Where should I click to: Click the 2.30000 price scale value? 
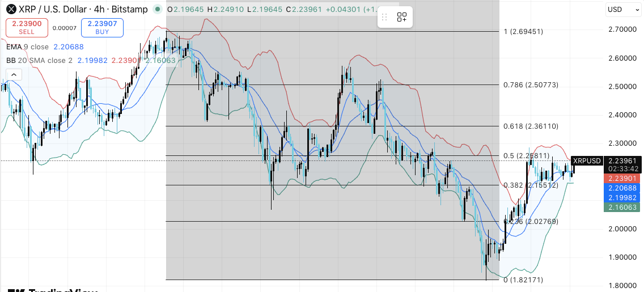[622, 144]
